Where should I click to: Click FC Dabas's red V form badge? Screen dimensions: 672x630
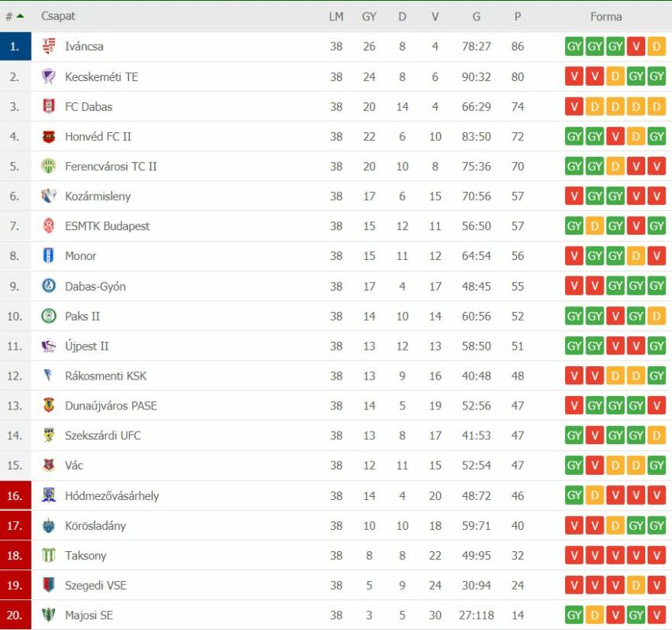click(574, 106)
